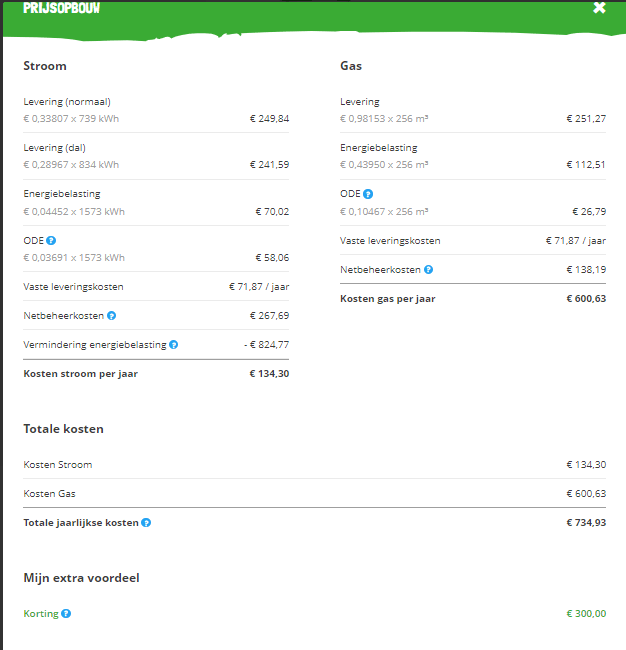Open the Korting help icon

(66, 614)
